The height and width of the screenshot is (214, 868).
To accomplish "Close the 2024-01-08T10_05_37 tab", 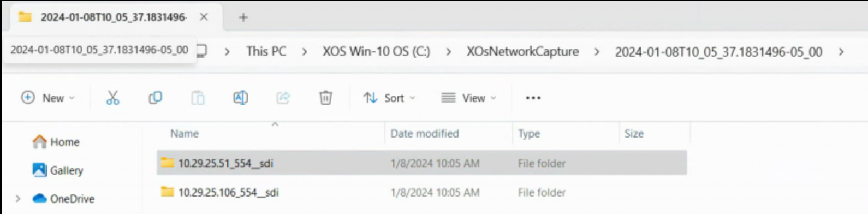I will (x=204, y=17).
